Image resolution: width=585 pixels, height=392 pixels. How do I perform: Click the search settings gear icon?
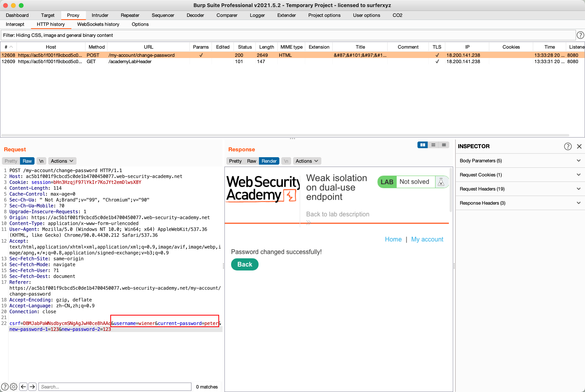14,387
